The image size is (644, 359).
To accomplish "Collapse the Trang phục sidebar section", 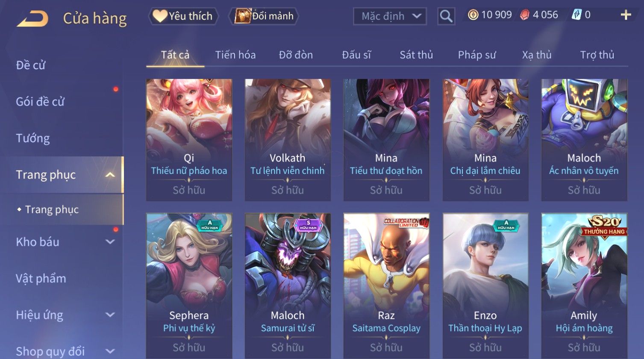I will tap(110, 175).
